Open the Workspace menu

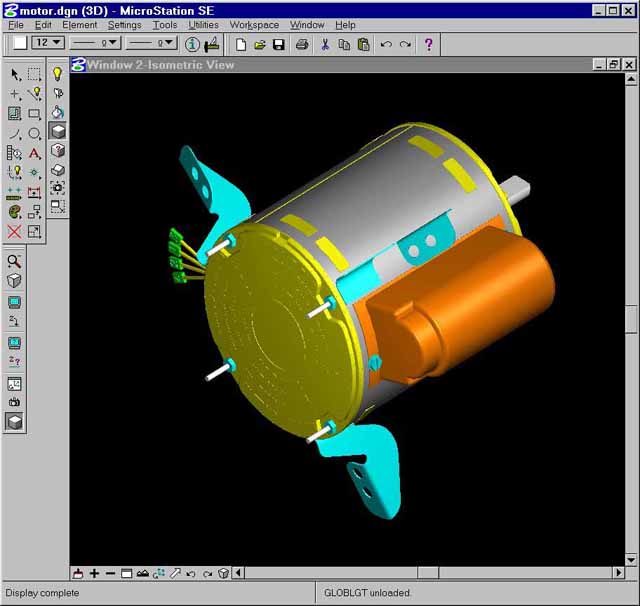[254, 25]
